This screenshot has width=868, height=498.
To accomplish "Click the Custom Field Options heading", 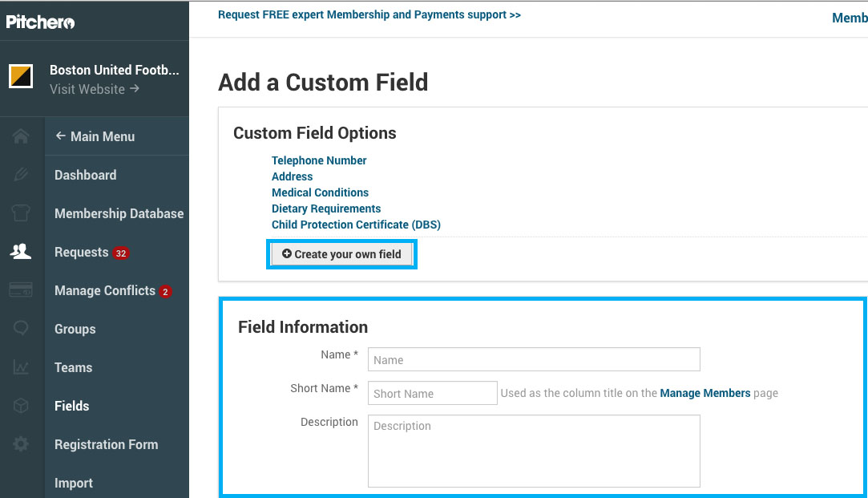I will tap(314, 133).
